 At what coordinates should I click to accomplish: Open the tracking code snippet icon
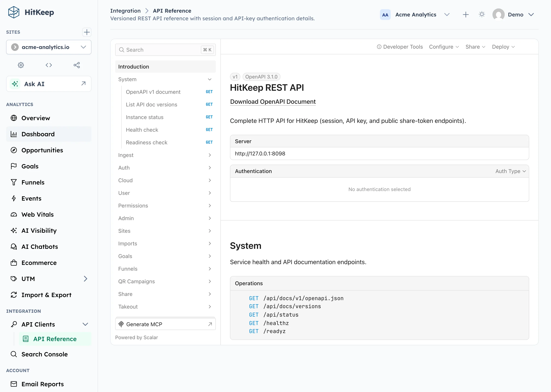point(49,65)
